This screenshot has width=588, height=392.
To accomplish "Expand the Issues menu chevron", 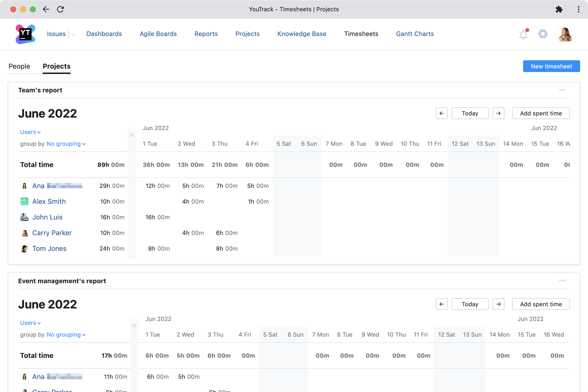I will click(73, 34).
